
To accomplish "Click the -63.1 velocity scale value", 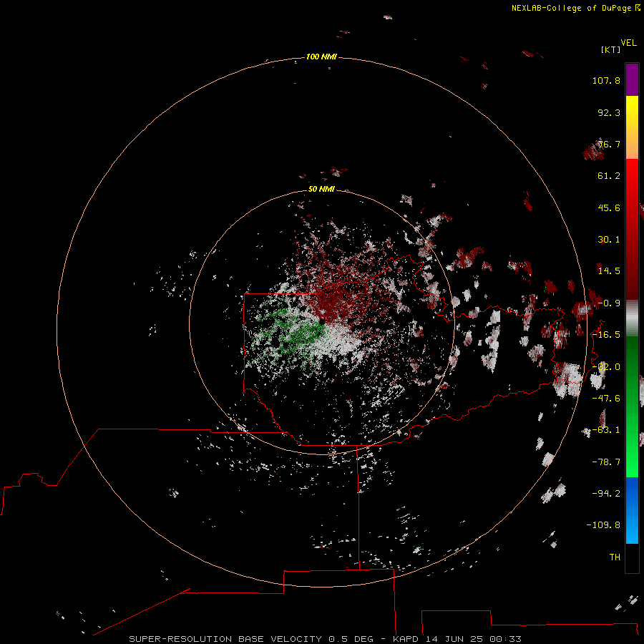I will (606, 430).
